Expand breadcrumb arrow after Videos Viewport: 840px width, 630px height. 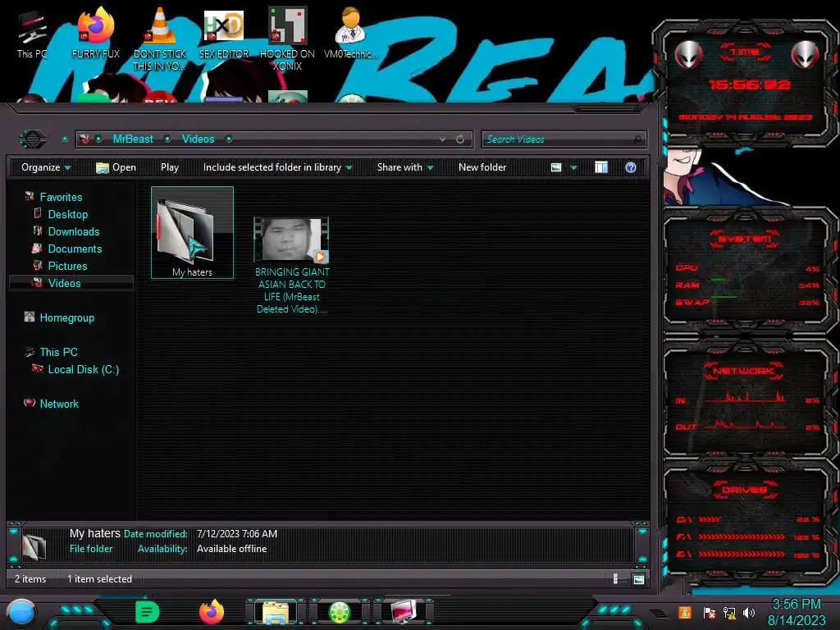click(229, 139)
